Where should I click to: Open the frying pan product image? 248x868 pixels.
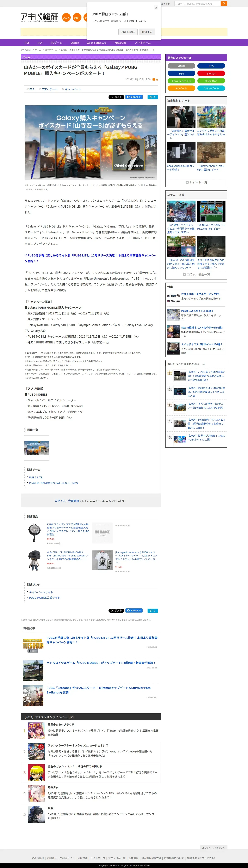pyautogui.click(x=34, y=533)
